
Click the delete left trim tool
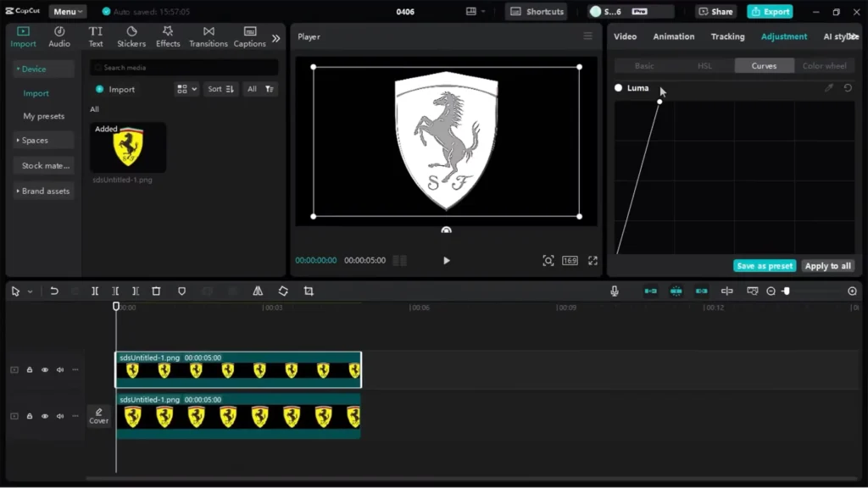(x=115, y=291)
